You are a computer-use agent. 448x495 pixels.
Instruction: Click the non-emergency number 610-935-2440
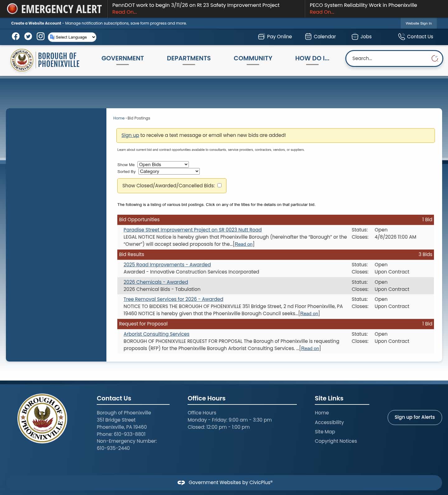point(113,448)
